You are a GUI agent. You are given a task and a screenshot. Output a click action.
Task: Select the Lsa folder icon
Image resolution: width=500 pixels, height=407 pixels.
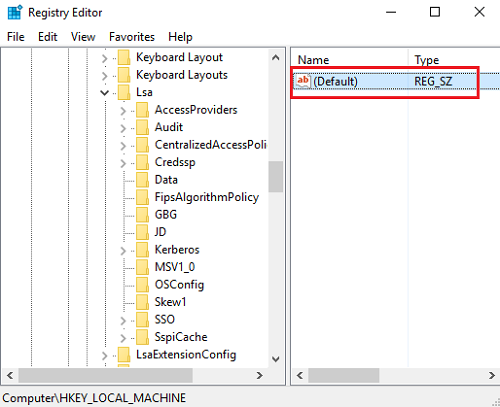(x=124, y=92)
